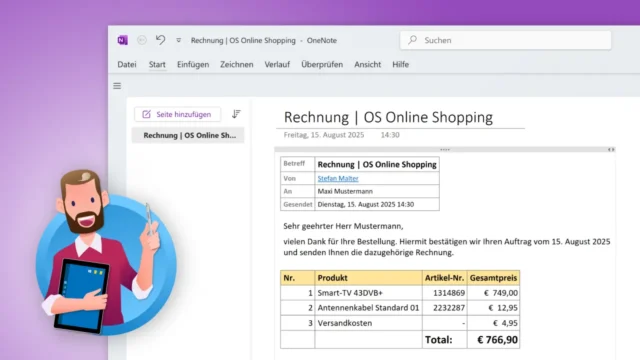Click the page time 14:30
Screen dimensions: 640x360
pos(390,135)
